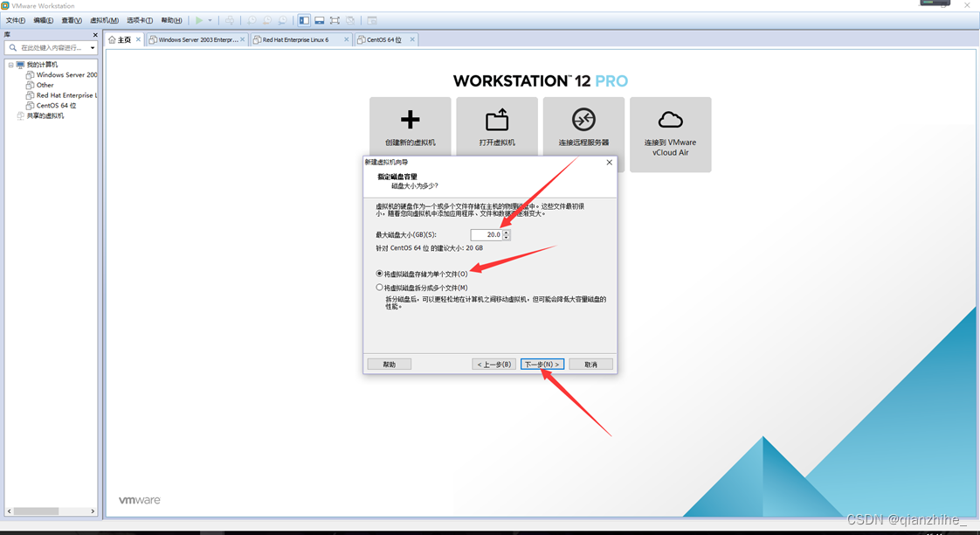Close the CentOS 64 位 tab

tap(412, 39)
